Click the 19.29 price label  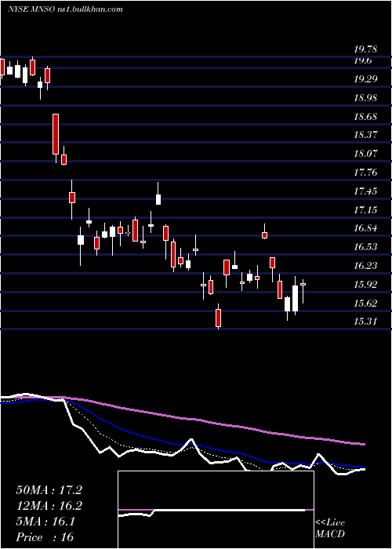[365, 79]
